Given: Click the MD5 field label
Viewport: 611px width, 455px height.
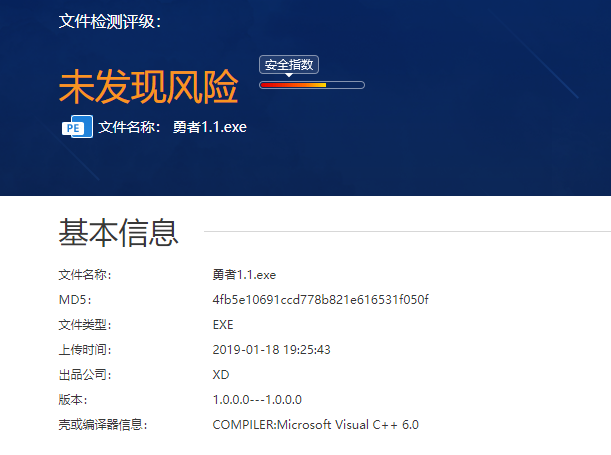Looking at the screenshot, I should 74,300.
